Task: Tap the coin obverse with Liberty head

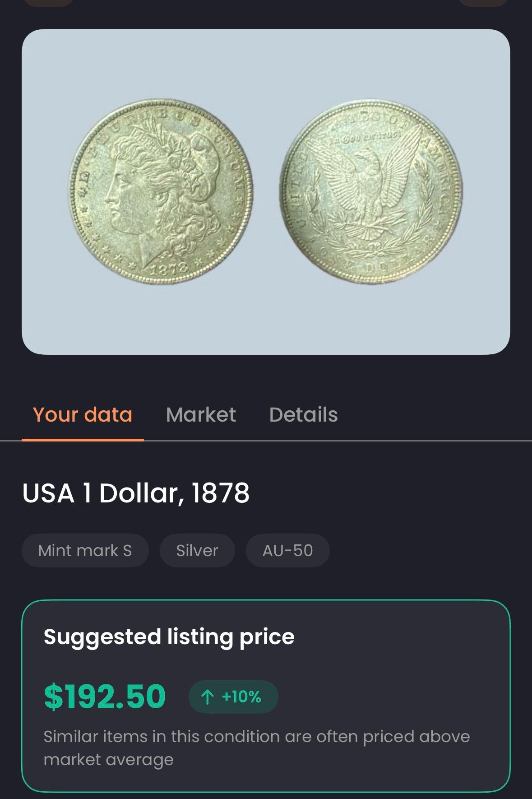Action: tap(161, 192)
